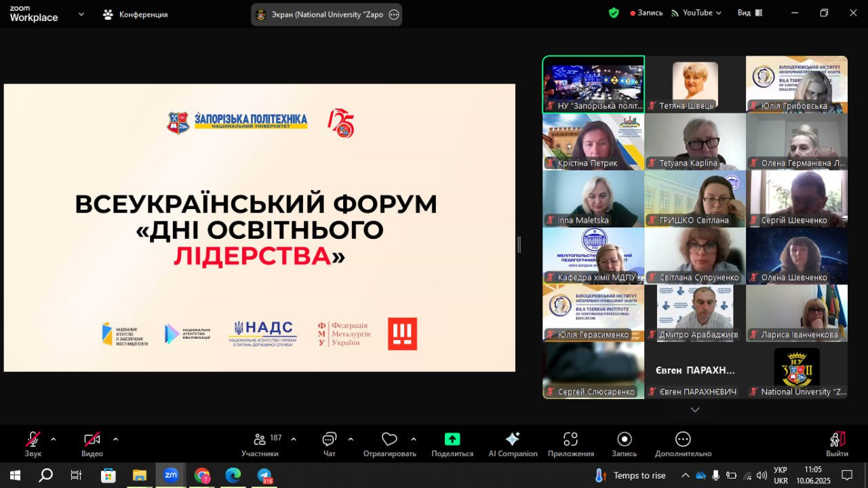Open the Чат chat panel
This screenshot has height=488, width=868.
(330, 445)
